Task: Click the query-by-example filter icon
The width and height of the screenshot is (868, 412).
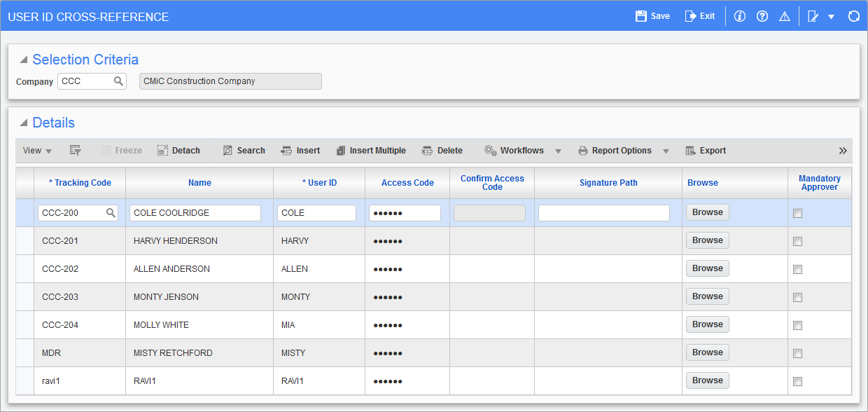Action: click(x=76, y=151)
